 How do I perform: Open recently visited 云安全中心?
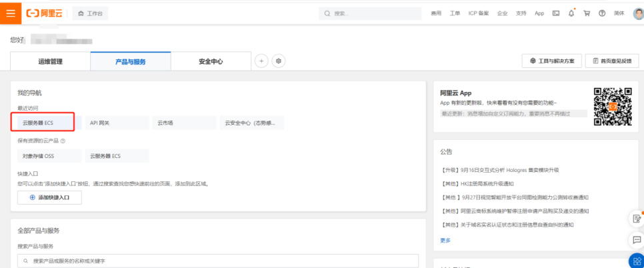[x=252, y=123]
